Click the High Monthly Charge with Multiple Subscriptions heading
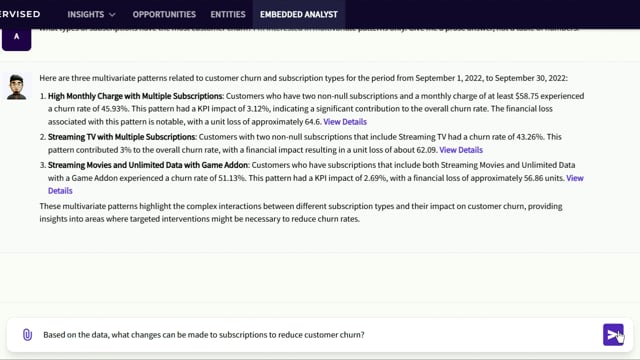The width and height of the screenshot is (640, 360). 135,96
